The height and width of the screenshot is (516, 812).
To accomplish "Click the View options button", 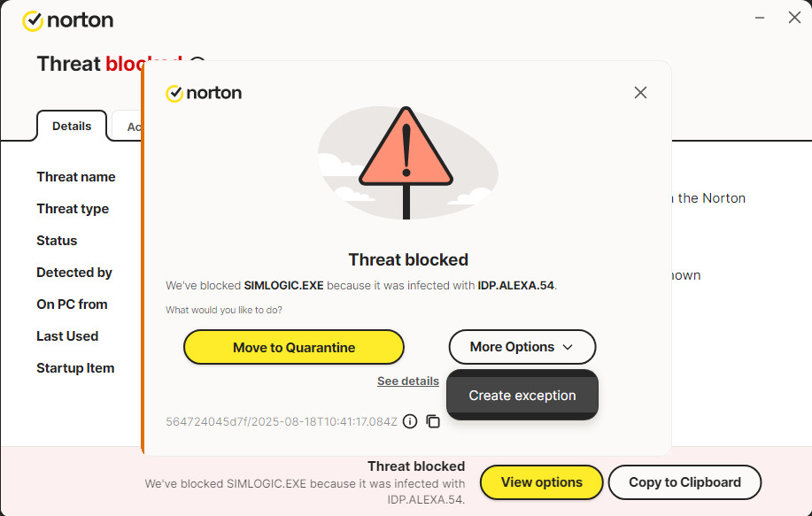I will pyautogui.click(x=542, y=482).
